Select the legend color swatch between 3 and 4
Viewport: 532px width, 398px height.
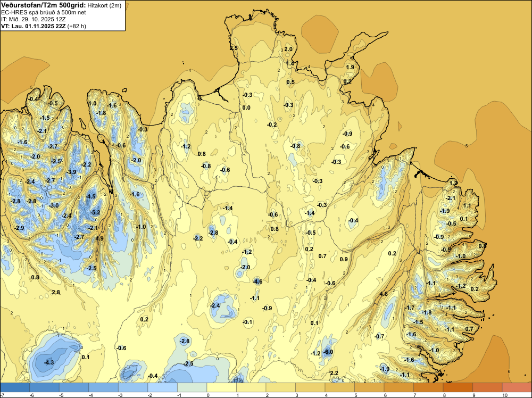tap(310, 387)
